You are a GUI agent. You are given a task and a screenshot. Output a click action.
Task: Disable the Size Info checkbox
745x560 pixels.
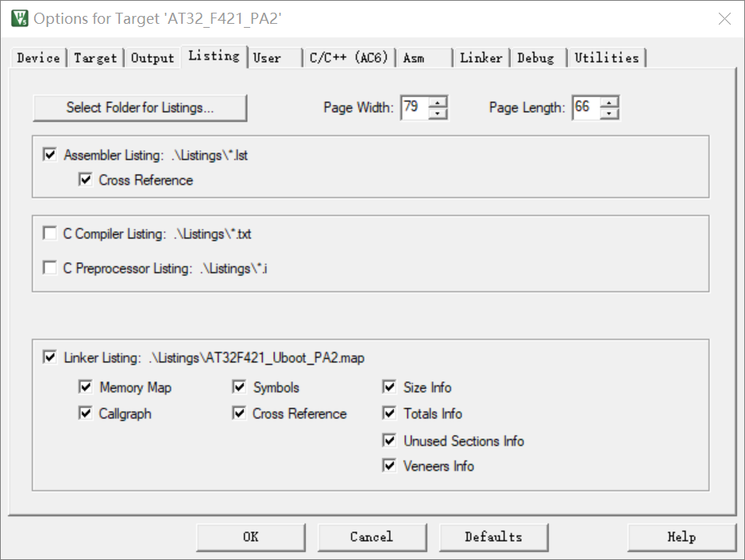[x=389, y=387]
